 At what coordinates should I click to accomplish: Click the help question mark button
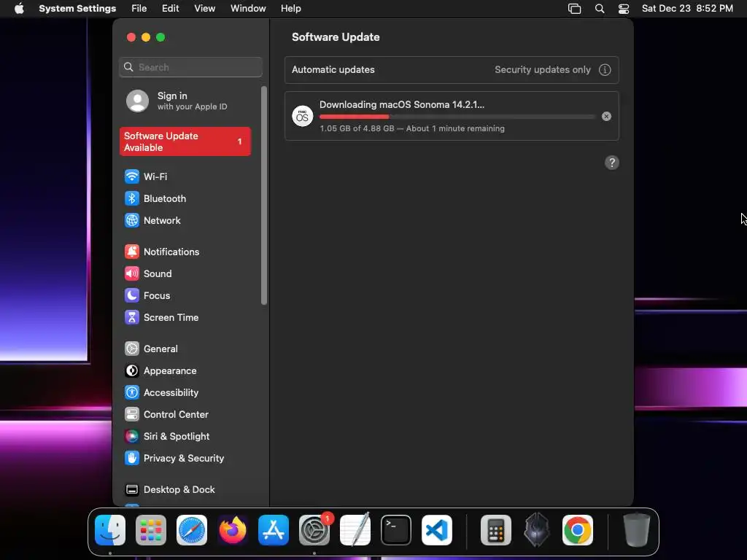click(x=612, y=163)
